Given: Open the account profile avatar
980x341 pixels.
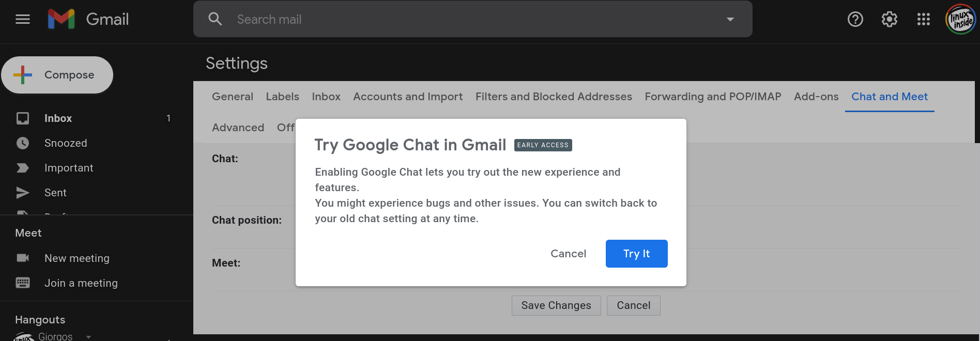Looking at the screenshot, I should 961,19.
